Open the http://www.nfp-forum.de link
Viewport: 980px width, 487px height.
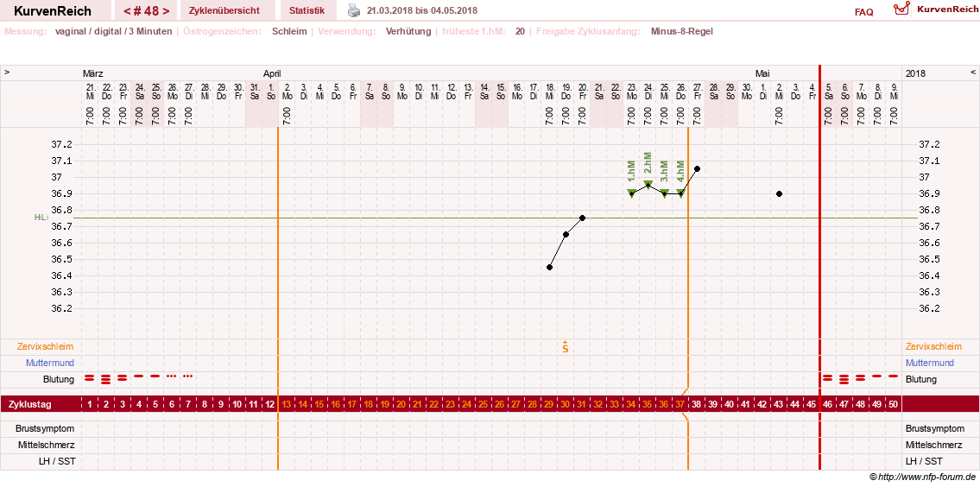(927, 477)
